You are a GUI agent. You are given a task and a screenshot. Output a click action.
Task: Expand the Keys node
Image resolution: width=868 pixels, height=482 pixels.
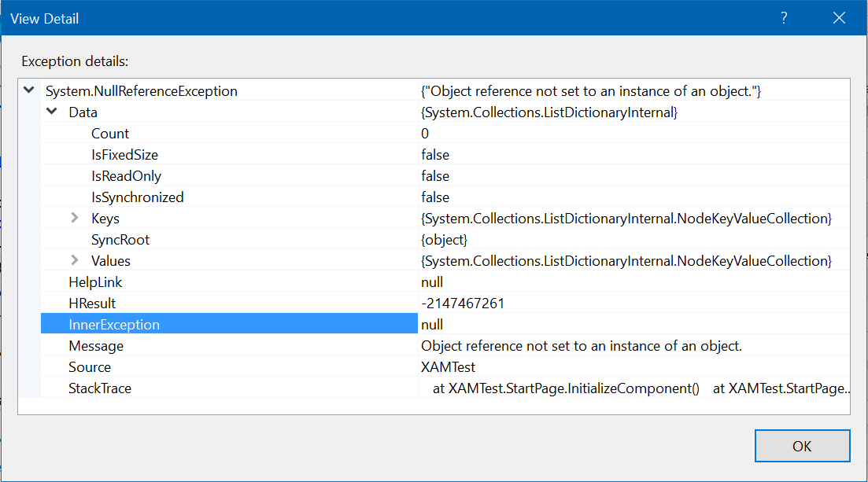tap(73, 218)
